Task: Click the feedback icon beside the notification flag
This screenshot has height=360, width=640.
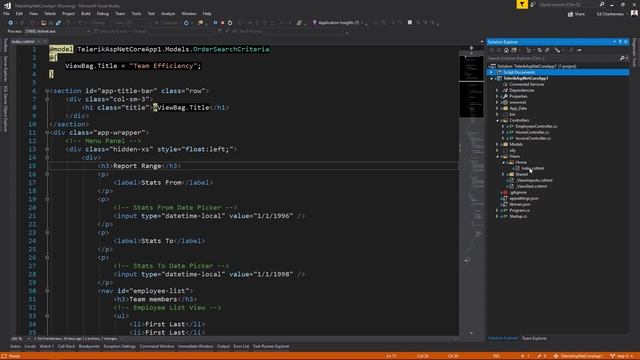Action: pos(533,4)
